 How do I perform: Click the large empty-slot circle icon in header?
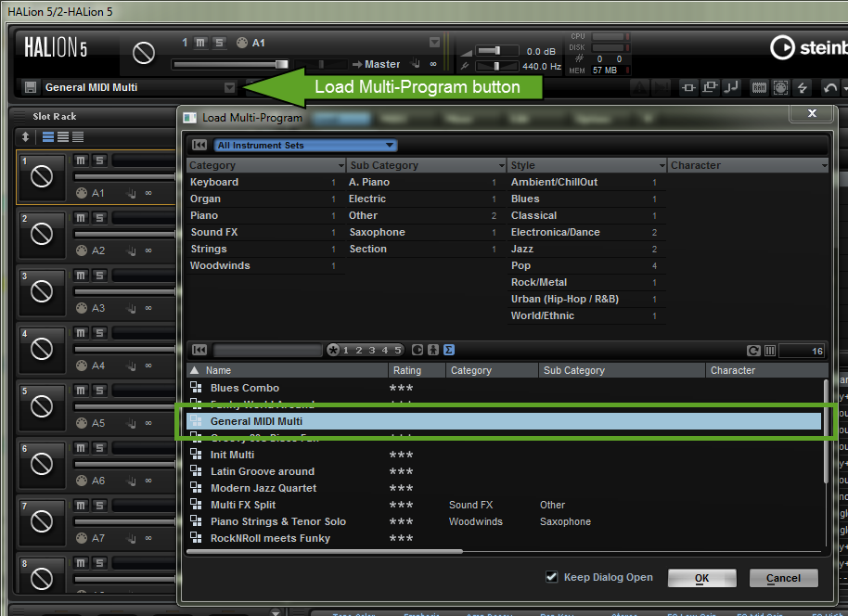click(143, 53)
